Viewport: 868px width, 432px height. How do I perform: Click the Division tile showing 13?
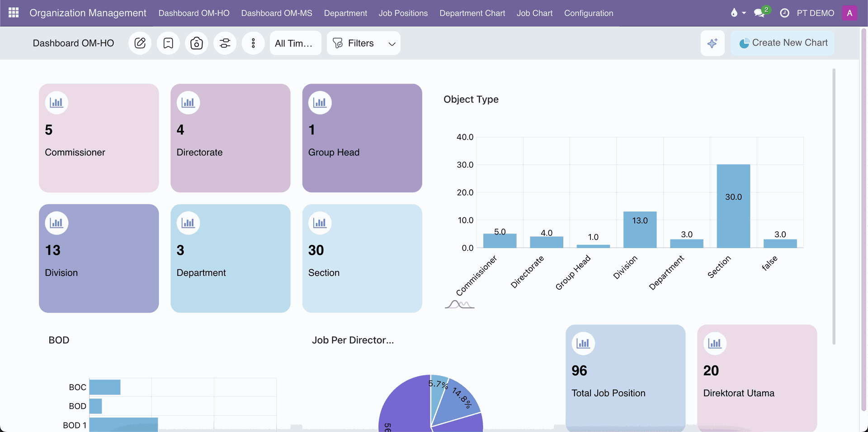point(99,258)
